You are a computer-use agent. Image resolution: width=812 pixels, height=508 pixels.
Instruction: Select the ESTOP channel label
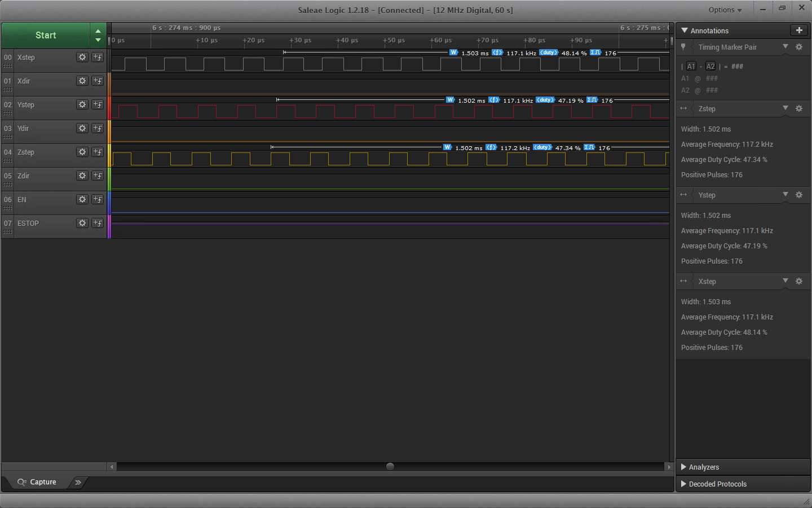click(x=28, y=223)
